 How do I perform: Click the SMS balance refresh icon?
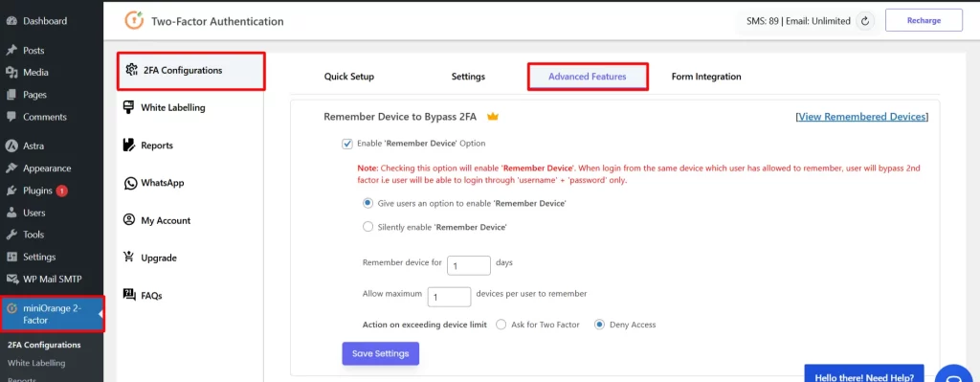click(x=865, y=21)
